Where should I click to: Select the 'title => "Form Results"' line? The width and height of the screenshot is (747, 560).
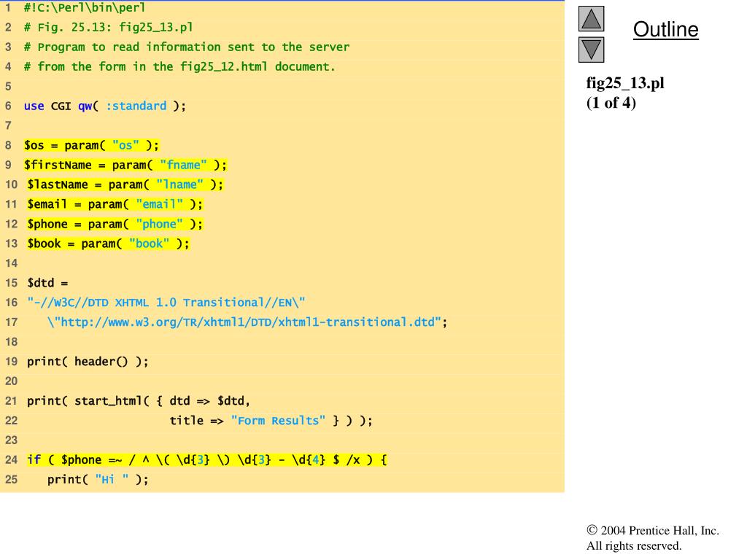(x=271, y=421)
